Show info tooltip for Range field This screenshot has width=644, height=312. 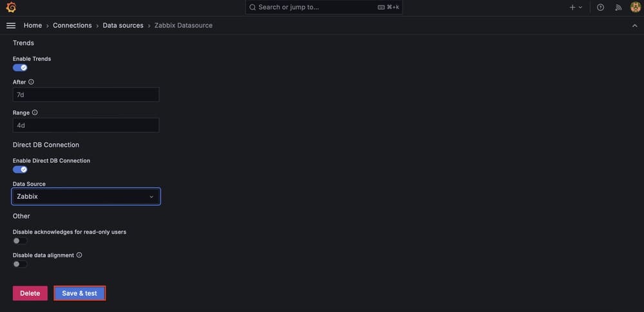[x=35, y=113]
